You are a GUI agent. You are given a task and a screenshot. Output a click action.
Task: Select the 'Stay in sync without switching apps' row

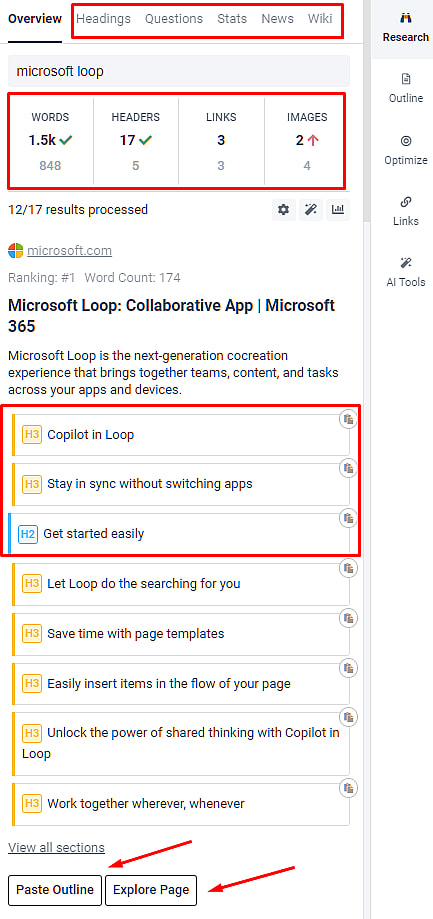[x=180, y=484]
